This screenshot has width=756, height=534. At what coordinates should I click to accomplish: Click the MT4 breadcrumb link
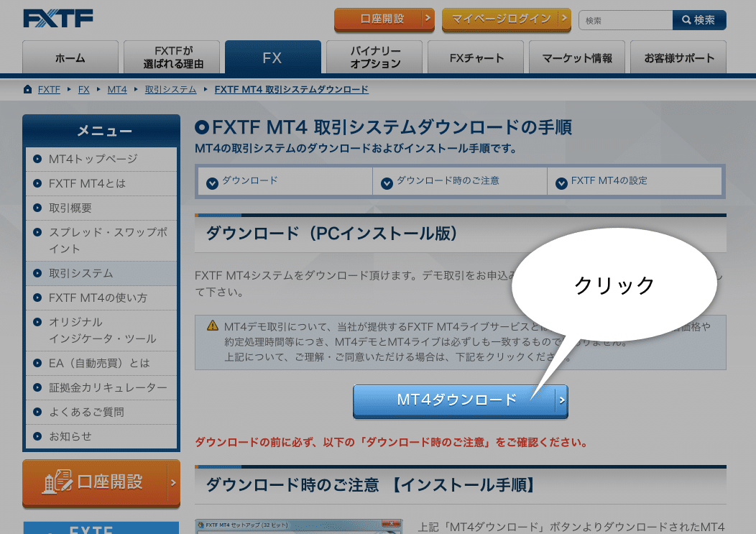(117, 89)
